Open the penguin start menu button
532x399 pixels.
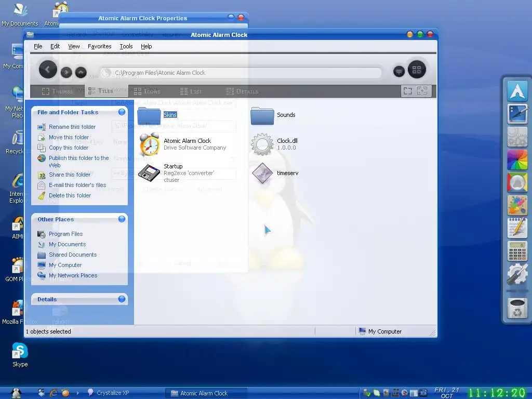16,393
